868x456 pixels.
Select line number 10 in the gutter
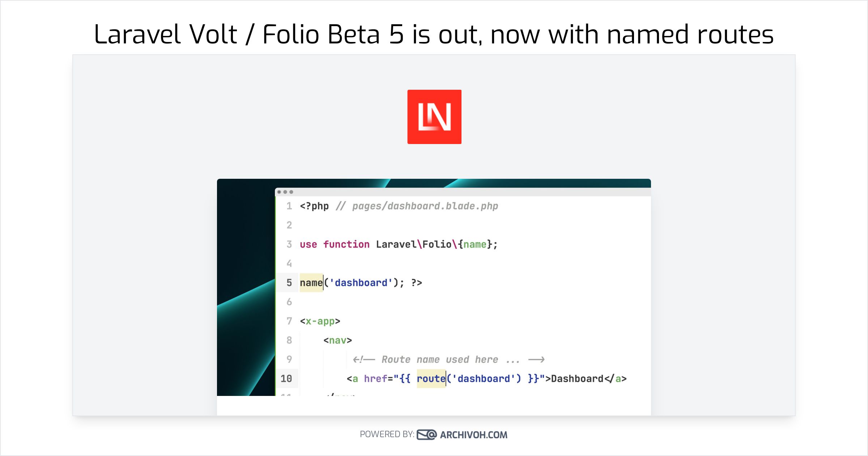point(286,379)
